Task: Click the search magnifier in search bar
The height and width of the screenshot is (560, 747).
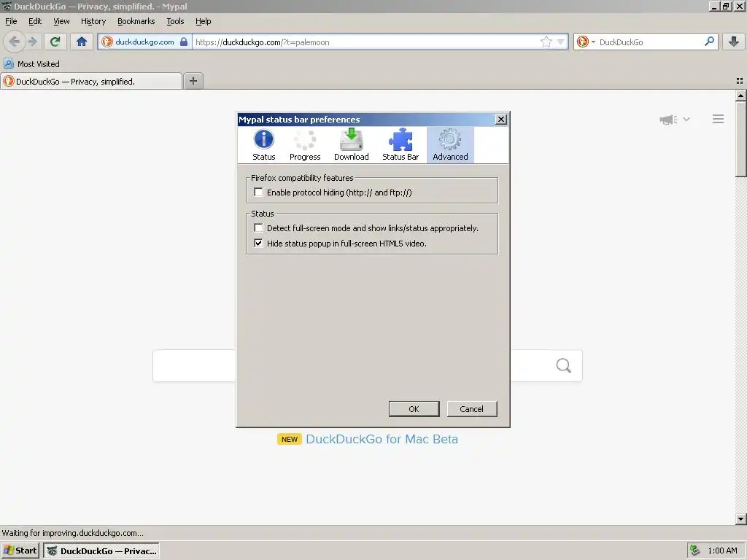Action: pos(709,42)
